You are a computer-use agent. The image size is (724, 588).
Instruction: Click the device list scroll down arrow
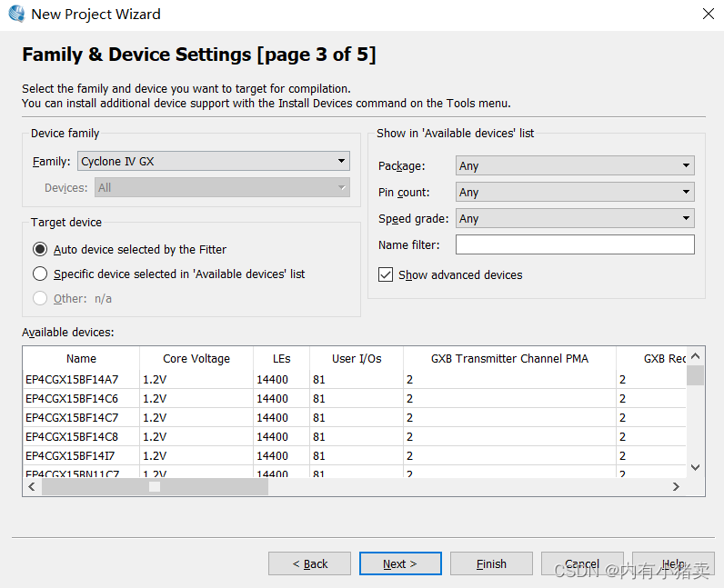pos(696,467)
